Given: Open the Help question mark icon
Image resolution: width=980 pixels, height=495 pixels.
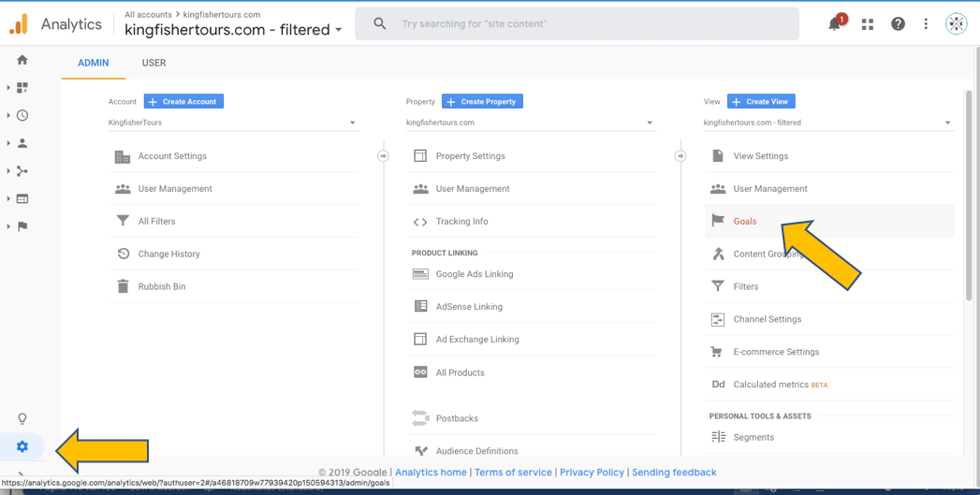Looking at the screenshot, I should coord(899,23).
